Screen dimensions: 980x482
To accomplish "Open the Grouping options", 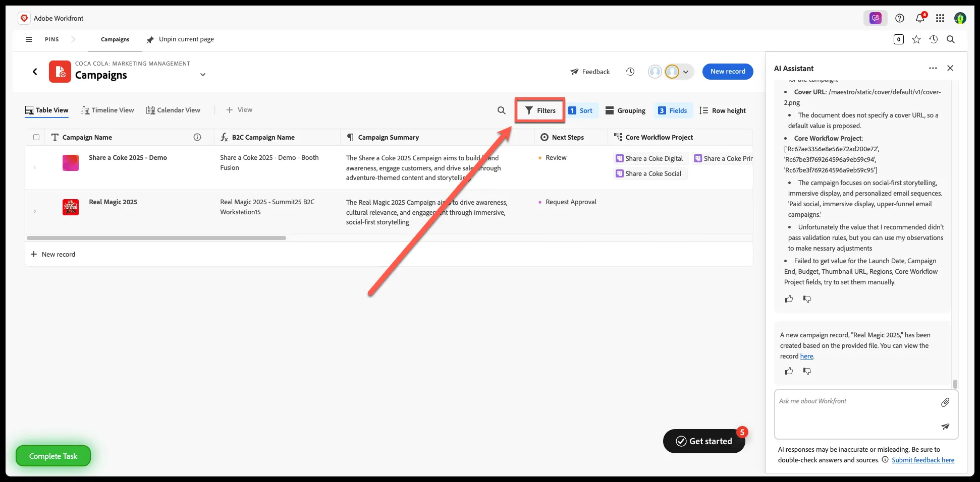I will [x=625, y=110].
